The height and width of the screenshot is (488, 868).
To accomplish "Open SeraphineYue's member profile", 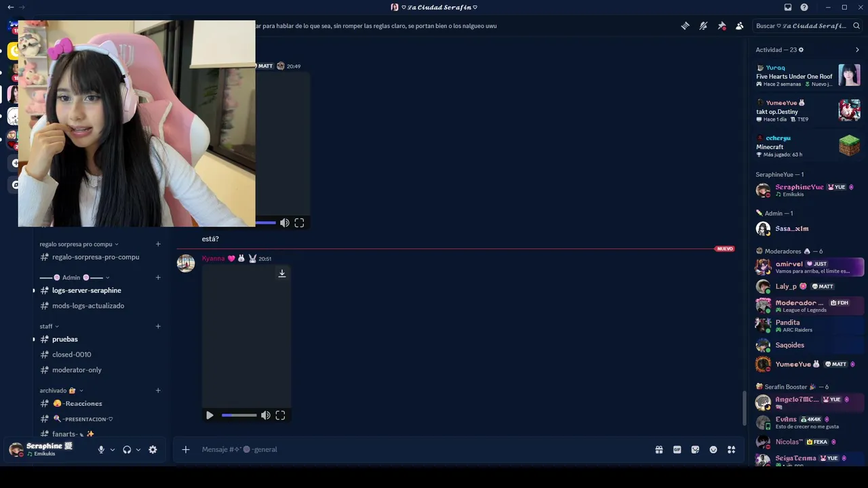I will tap(808, 190).
